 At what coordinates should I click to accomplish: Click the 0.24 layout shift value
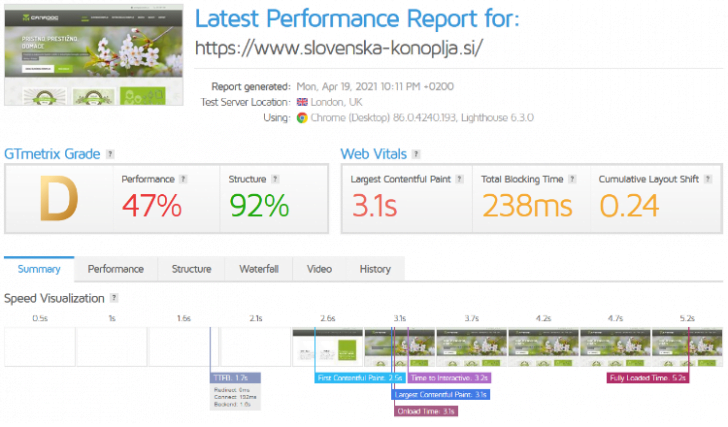(x=629, y=206)
